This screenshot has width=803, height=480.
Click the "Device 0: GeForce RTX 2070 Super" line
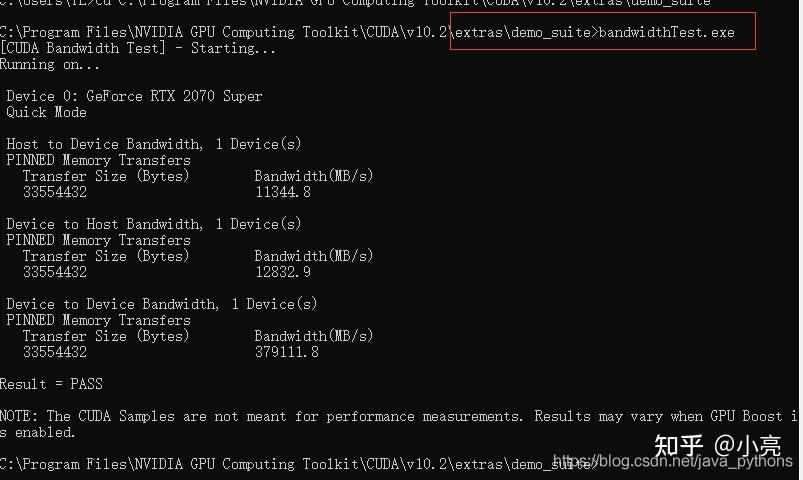click(134, 96)
